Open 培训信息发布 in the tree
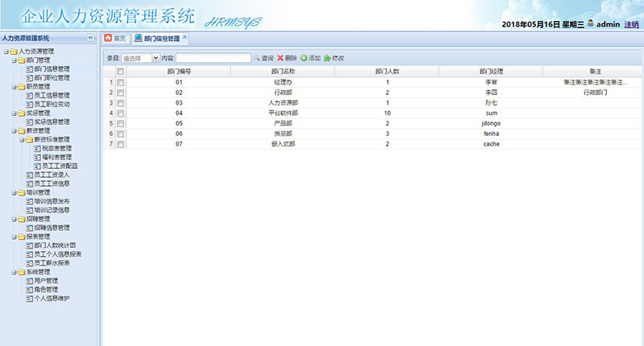The width and height of the screenshot is (644, 346). pos(52,201)
